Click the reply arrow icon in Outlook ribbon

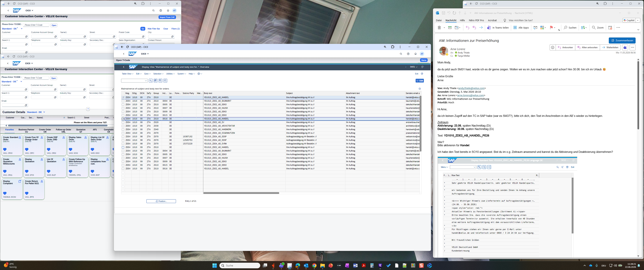(467, 28)
